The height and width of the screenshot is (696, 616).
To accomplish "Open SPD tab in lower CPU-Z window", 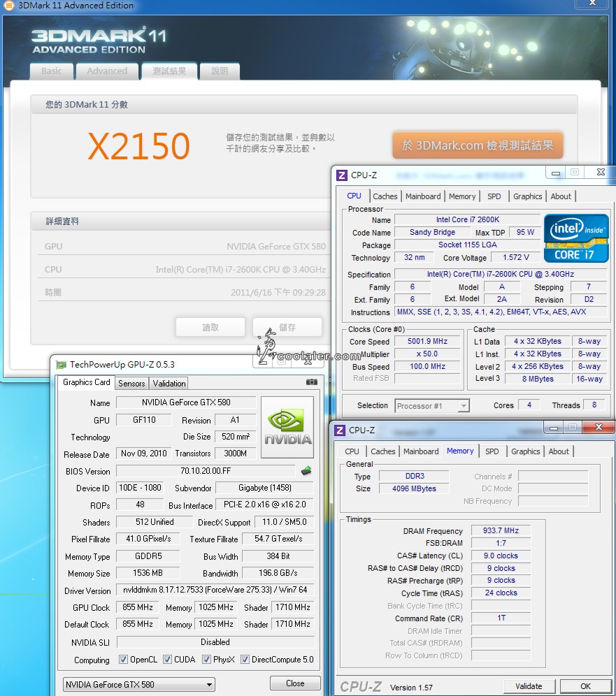I will (492, 451).
